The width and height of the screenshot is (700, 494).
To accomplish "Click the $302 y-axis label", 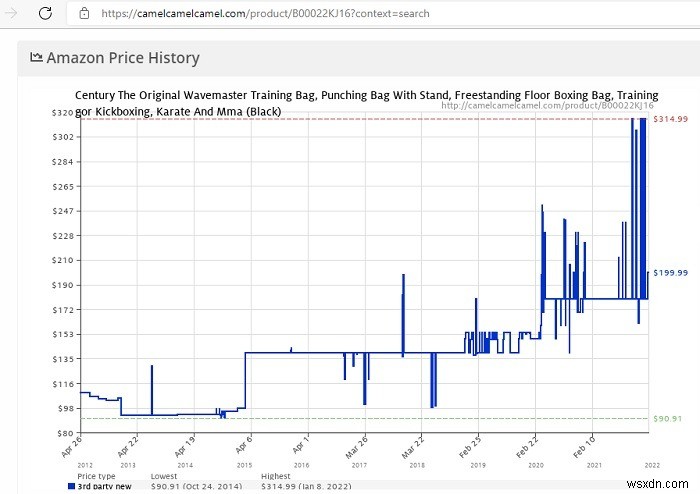I will click(x=62, y=137).
